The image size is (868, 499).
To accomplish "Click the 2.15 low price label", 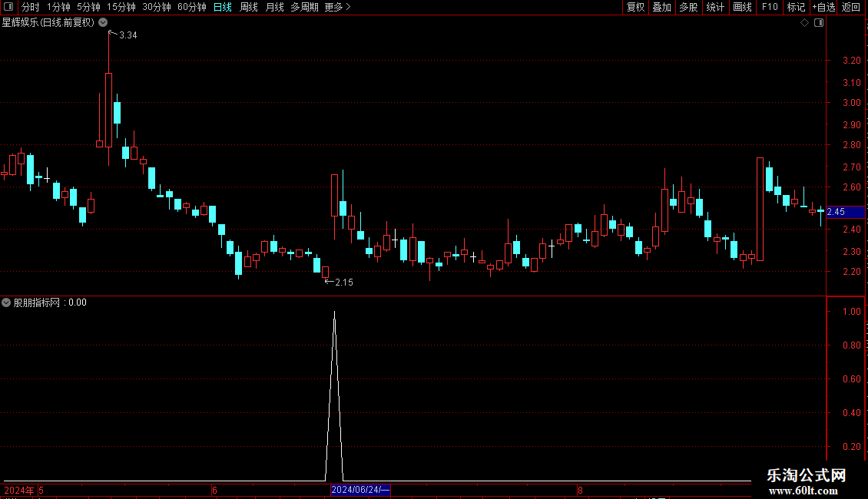I will click(x=344, y=283).
